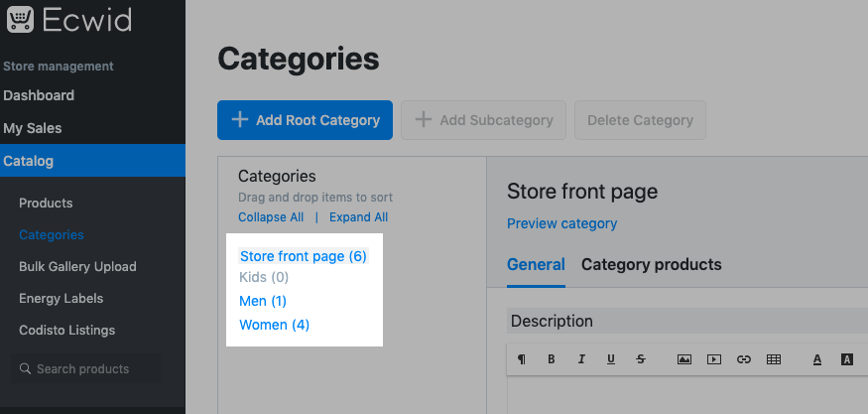The image size is (868, 414).
Task: Click the Store management heading text
Action: tap(59, 66)
